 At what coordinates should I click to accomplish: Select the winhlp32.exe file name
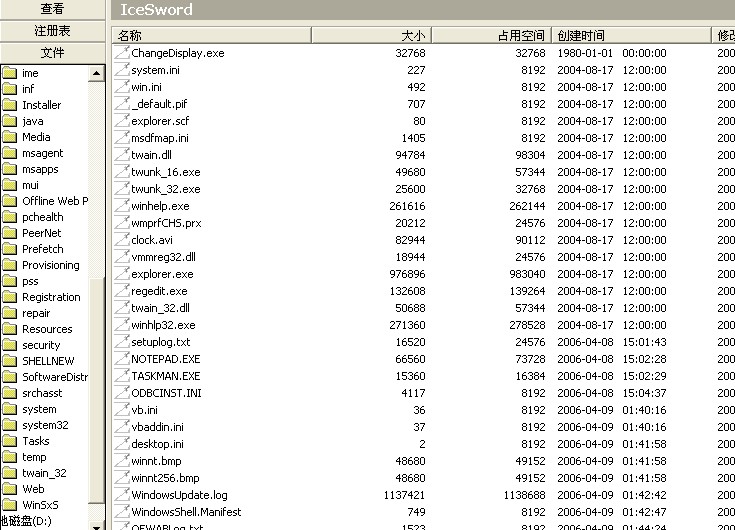(163, 325)
